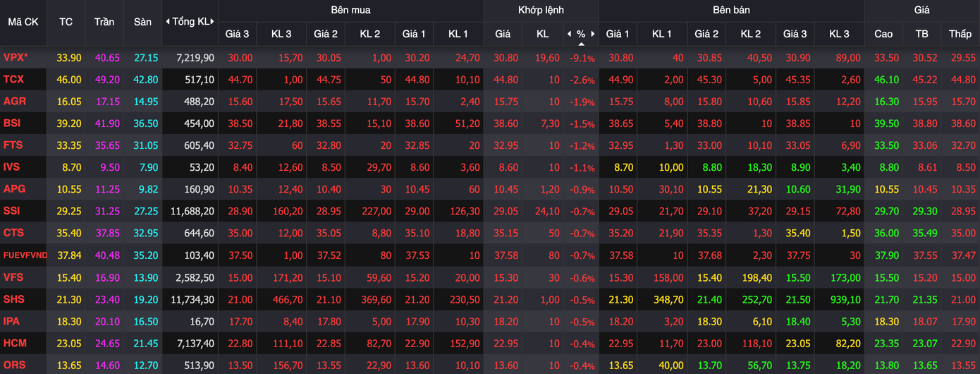Click the Bên mua header group
Screen dimensions: 980x374
(350, 10)
